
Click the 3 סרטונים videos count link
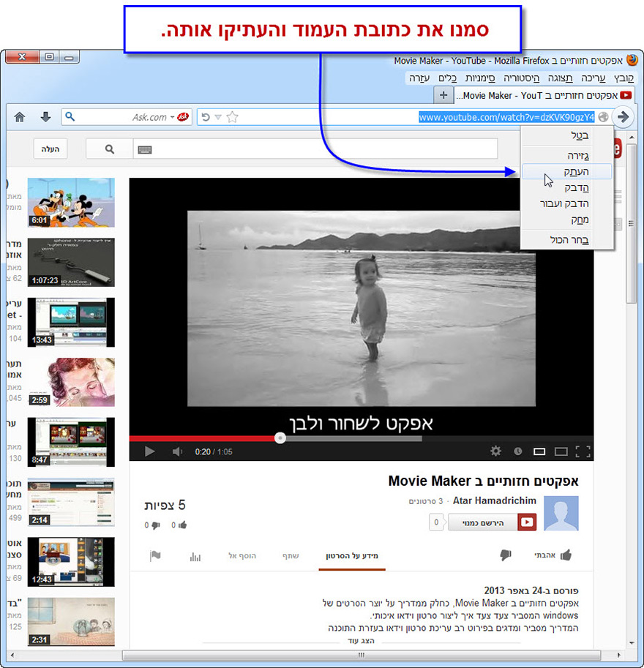(x=425, y=501)
